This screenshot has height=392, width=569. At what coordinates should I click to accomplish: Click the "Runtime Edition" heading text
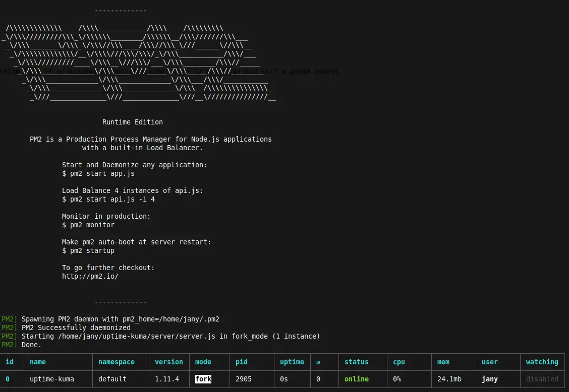tap(133, 122)
